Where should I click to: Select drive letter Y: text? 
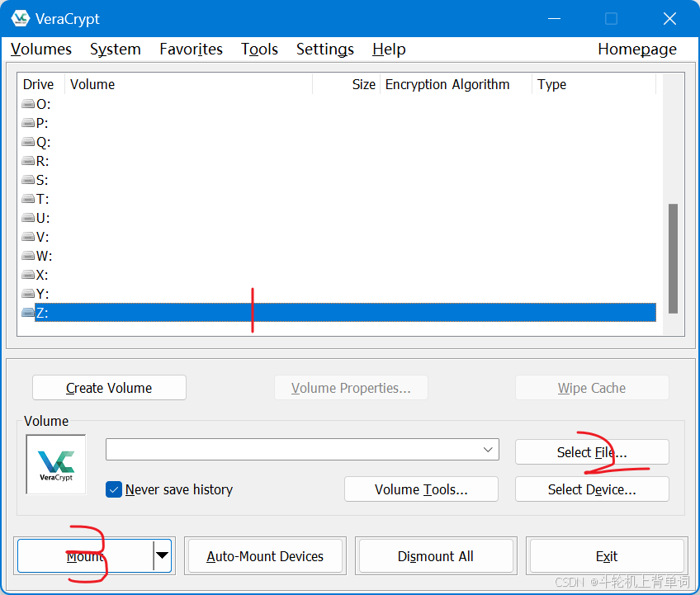(42, 294)
